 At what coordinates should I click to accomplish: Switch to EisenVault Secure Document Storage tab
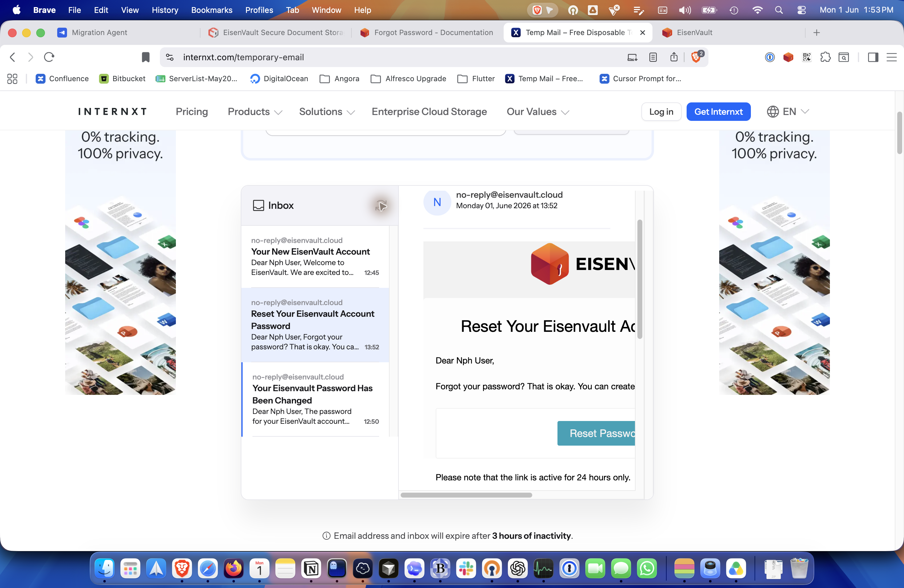[276, 33]
